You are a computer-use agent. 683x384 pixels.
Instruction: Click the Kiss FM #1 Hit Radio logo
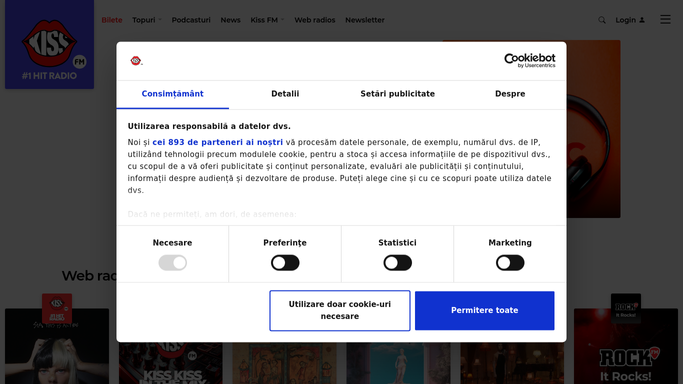tap(49, 44)
